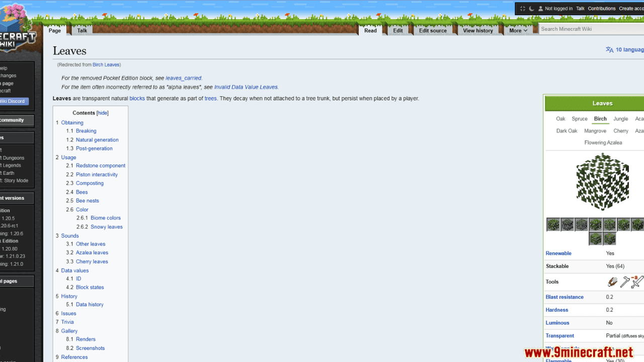
Task: Click the azalea leaves icon in the second row
Action: point(596,238)
